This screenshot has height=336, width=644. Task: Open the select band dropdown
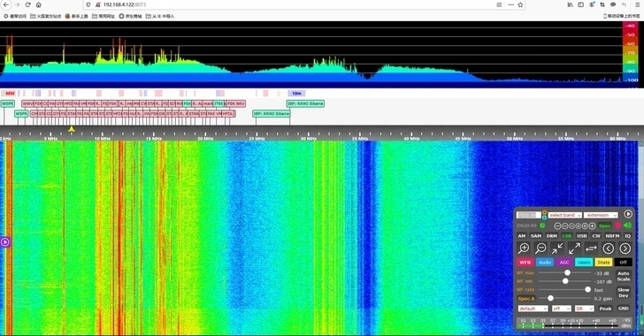[565, 215]
